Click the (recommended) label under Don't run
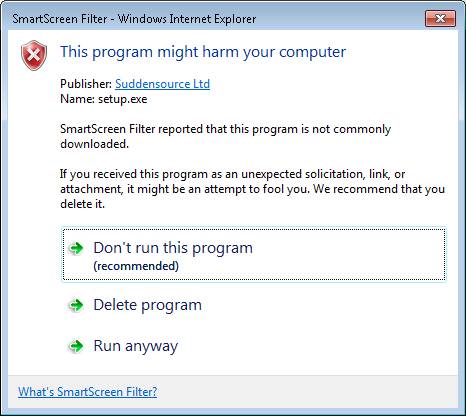Viewport: 466px width, 416px height. click(136, 266)
